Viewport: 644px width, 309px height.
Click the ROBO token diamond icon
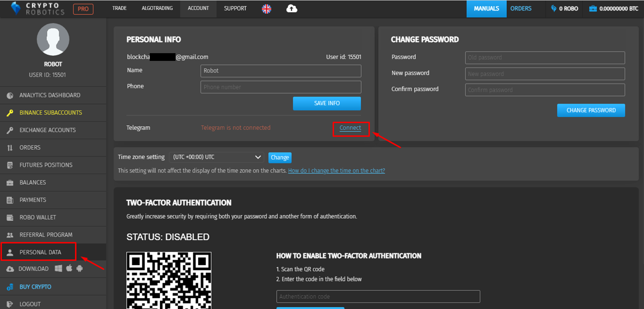pos(554,9)
